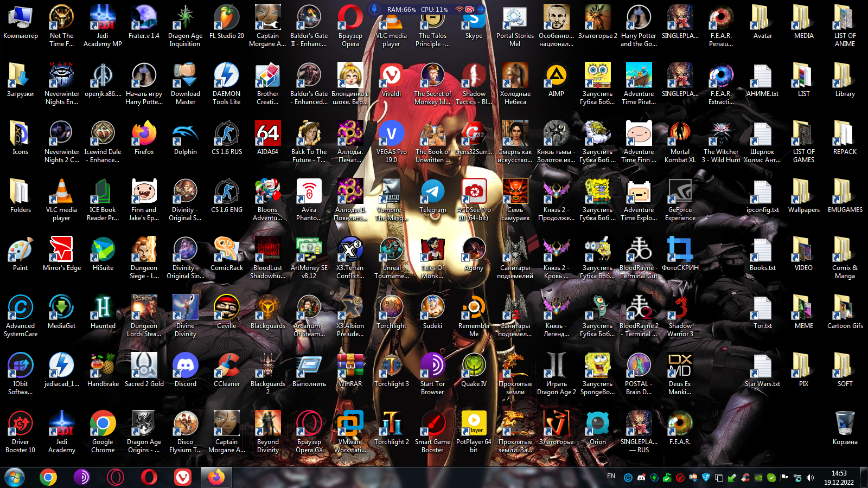
Task: Click the RAM/CPU monitor widget
Action: pos(427,9)
